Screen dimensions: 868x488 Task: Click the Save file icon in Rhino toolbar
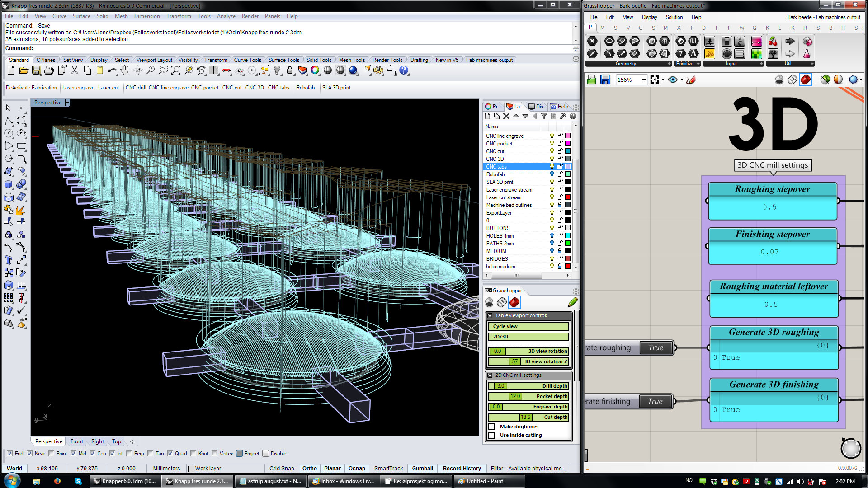pos(37,70)
